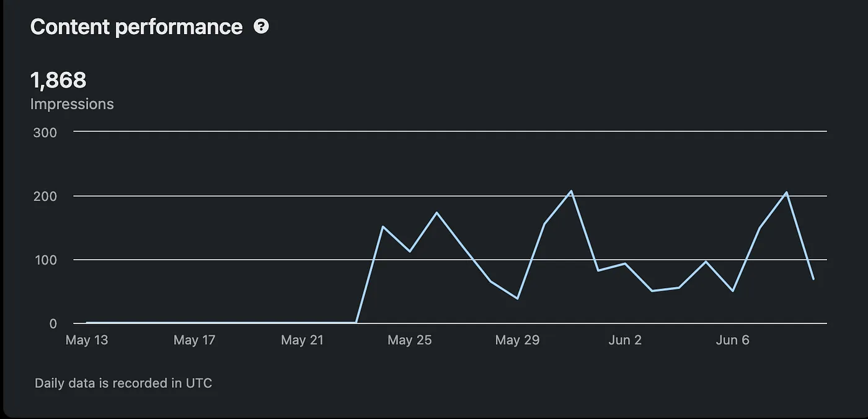Enable the 300 axis marker line
Screen dimensions: 868x419
coord(450,131)
